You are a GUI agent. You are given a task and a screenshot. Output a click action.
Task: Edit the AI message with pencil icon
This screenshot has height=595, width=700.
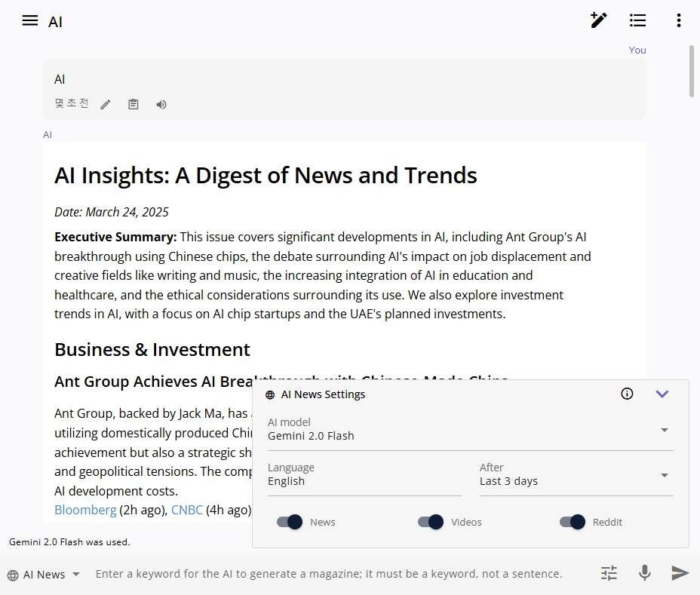[x=106, y=105]
